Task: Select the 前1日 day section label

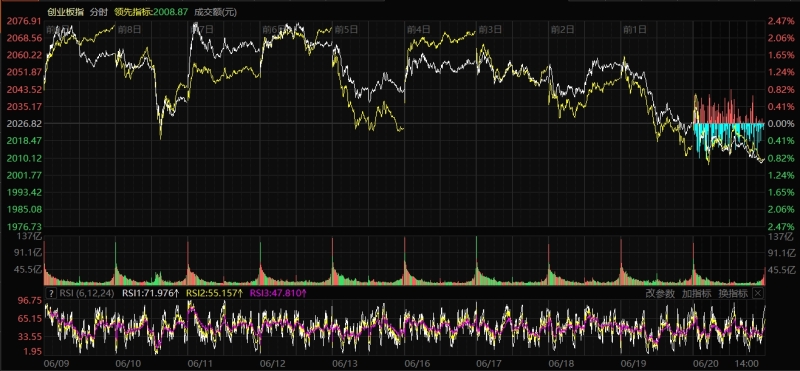Action: 635,30
